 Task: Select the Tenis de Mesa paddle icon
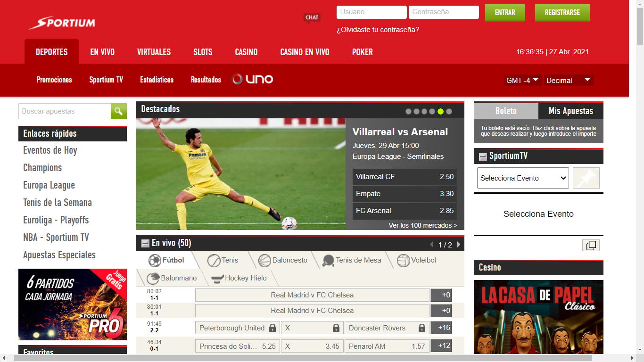(328, 260)
